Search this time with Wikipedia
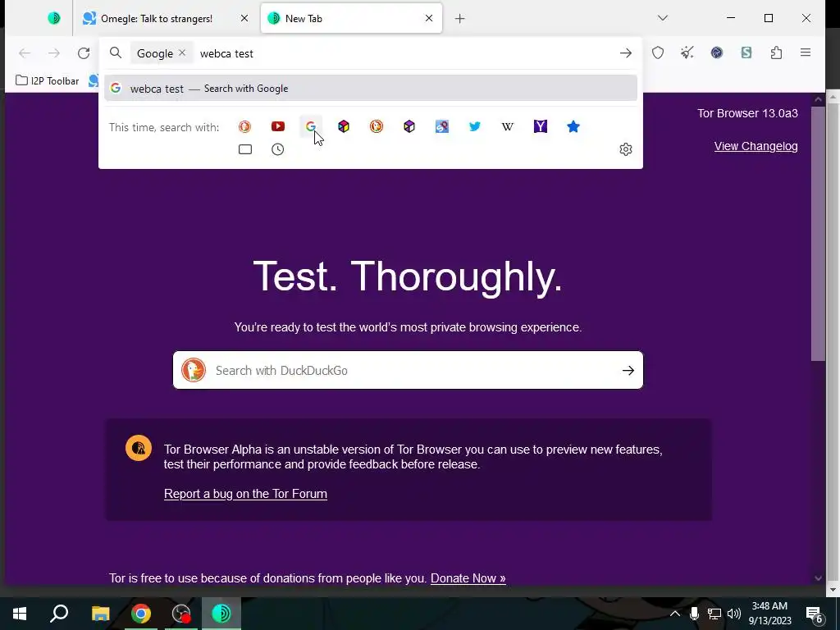 pyautogui.click(x=507, y=126)
